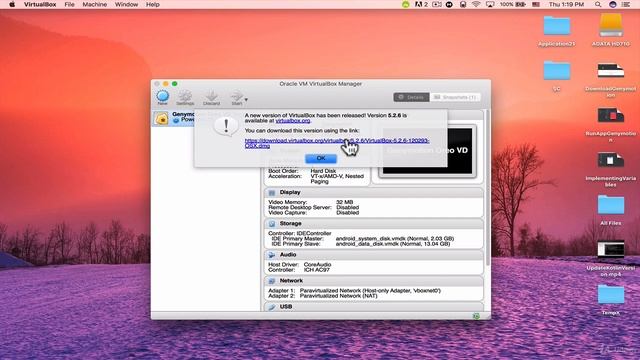Select the ADATA HD710 drive on desktop
Image resolution: width=640 pixels, height=360 pixels.
(611, 30)
